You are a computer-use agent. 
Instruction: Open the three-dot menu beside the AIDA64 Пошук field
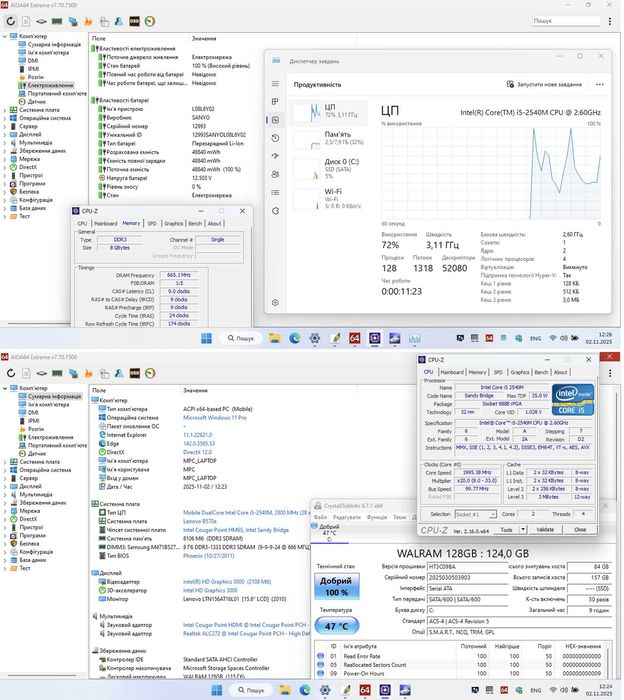pos(610,21)
